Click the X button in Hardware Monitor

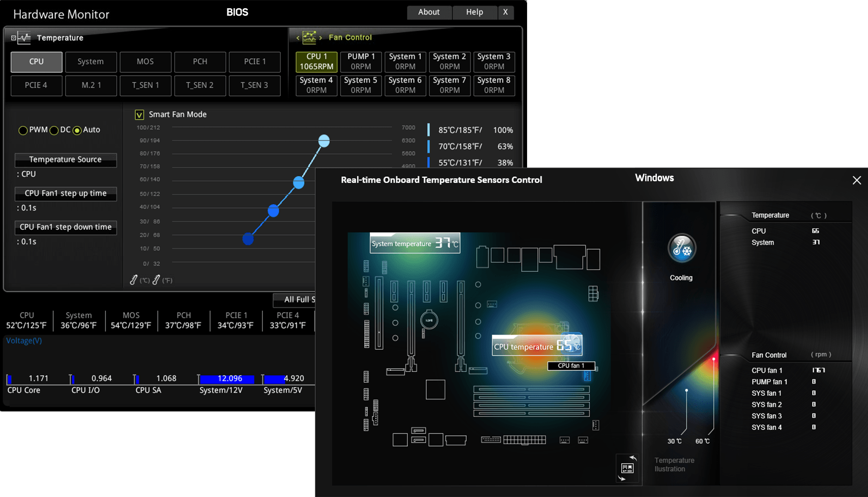505,12
